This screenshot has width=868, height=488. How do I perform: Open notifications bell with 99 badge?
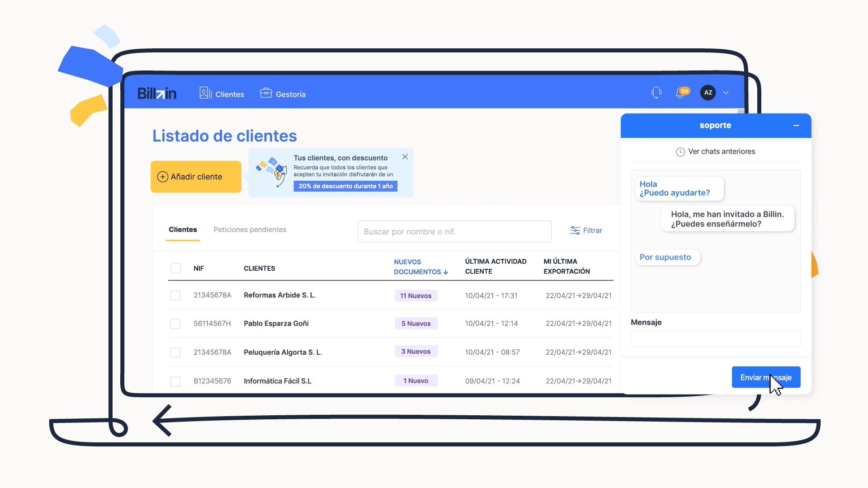[680, 93]
